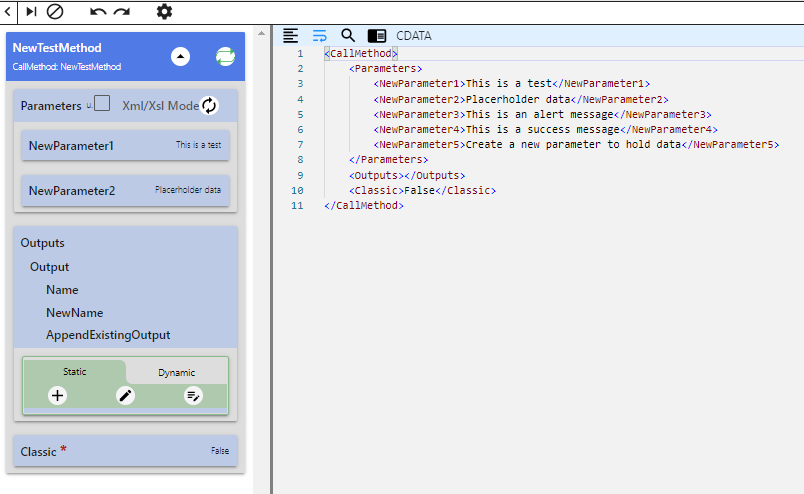Click AppendExistingOutput entry
Viewport: 804px width, 494px height.
[108, 335]
